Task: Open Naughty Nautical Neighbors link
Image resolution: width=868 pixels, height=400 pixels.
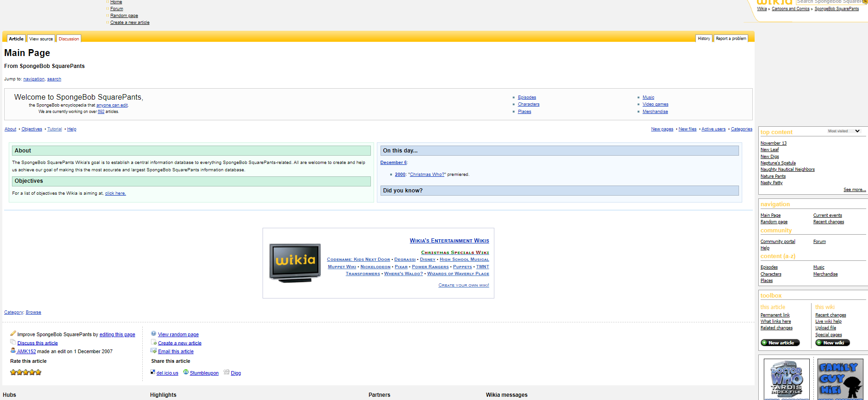Action: pos(788,169)
